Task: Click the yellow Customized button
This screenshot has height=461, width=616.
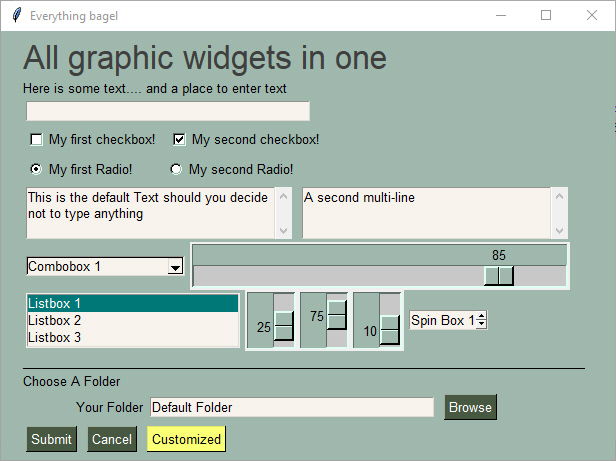Action: point(186,439)
